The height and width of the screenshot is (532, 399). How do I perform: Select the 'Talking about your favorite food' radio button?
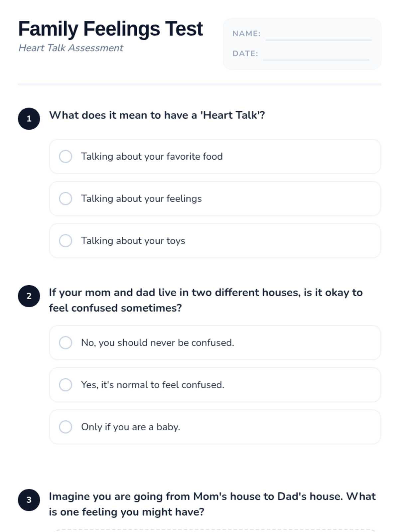tap(66, 156)
